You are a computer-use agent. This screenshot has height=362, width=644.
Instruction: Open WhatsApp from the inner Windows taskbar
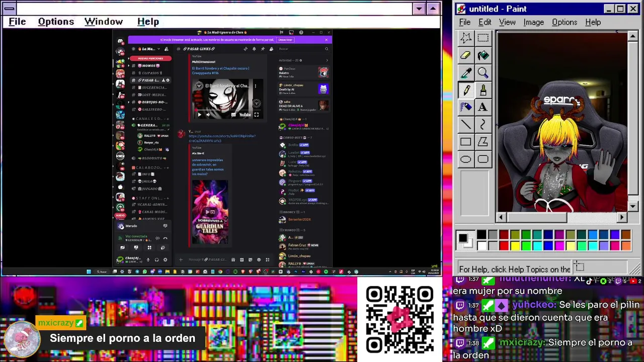coord(145,271)
